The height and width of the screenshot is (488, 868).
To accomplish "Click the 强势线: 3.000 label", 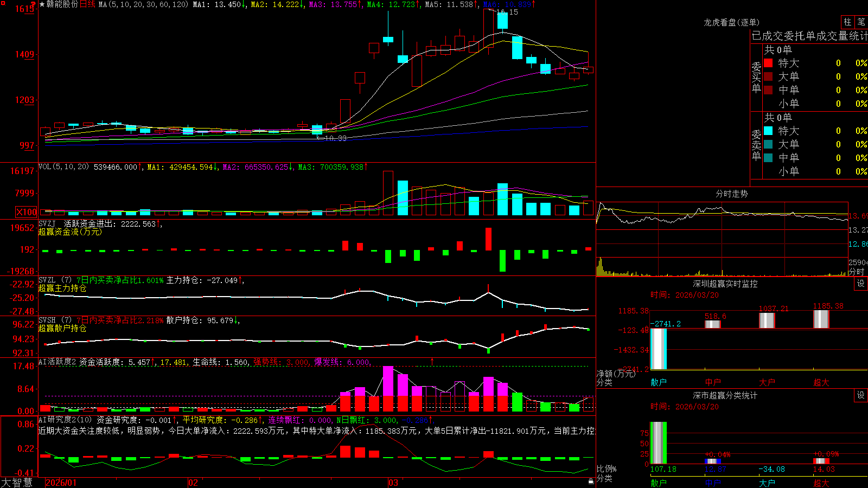I will pos(282,362).
